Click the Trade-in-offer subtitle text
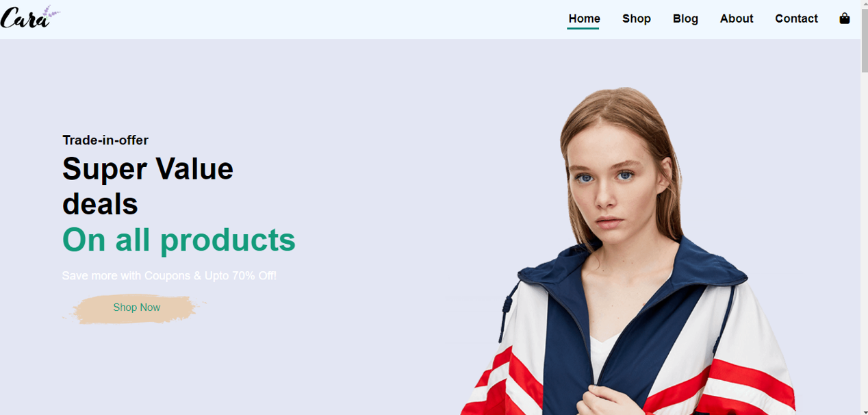This screenshot has width=868, height=415. tap(105, 140)
